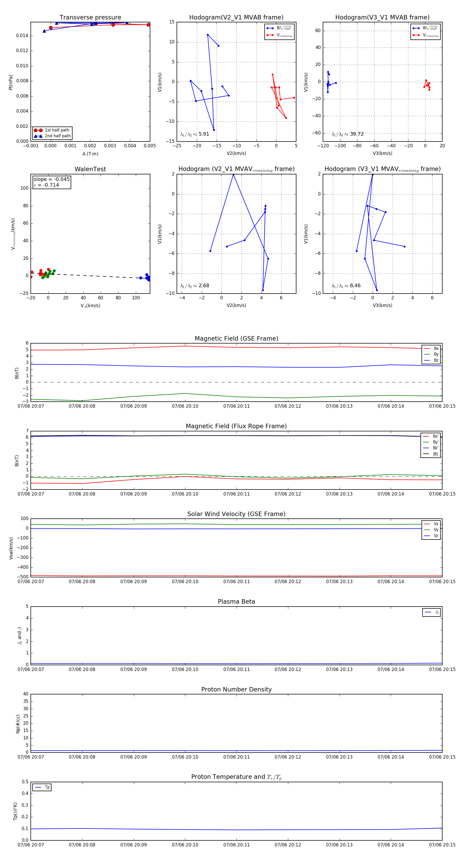Click the '1st half path' legend entry
Screen dimensions: 473x868
[x=52, y=130]
